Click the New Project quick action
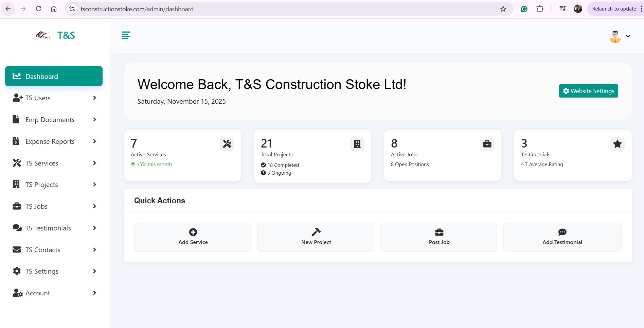This screenshot has height=328, width=644. point(316,237)
